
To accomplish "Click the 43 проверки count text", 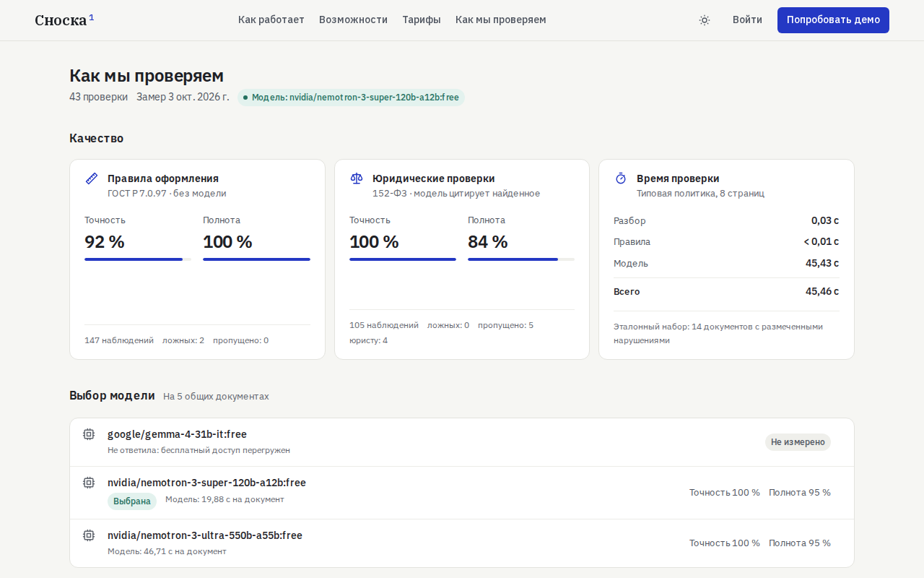I will click(x=98, y=97).
